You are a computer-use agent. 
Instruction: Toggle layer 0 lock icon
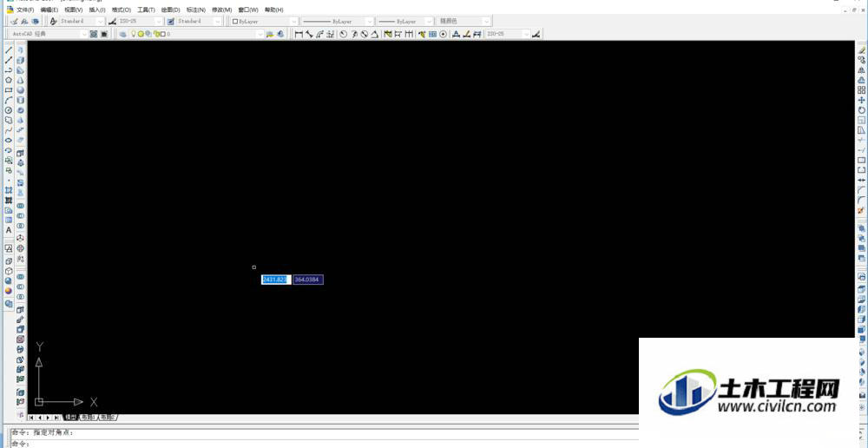click(x=156, y=35)
